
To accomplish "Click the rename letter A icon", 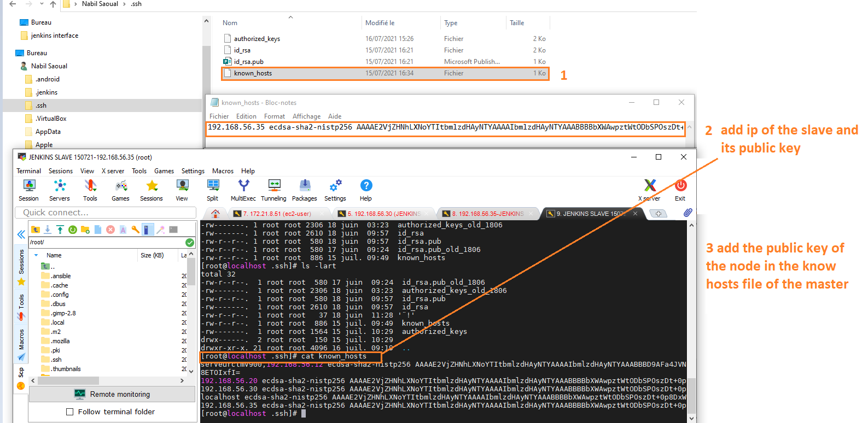I will tap(123, 230).
